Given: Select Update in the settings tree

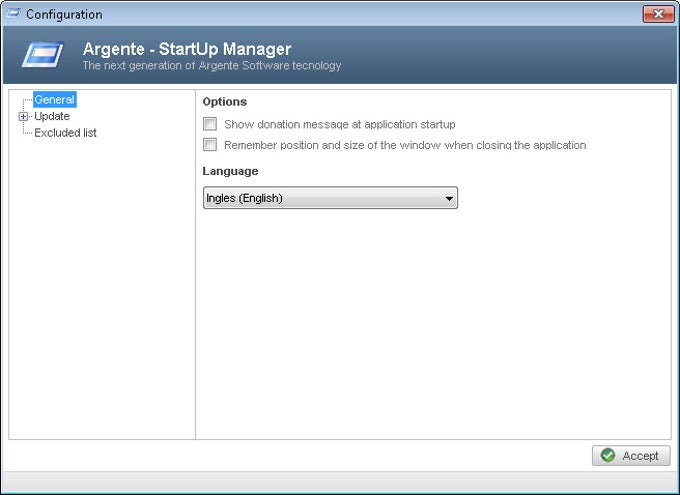Looking at the screenshot, I should 52,116.
